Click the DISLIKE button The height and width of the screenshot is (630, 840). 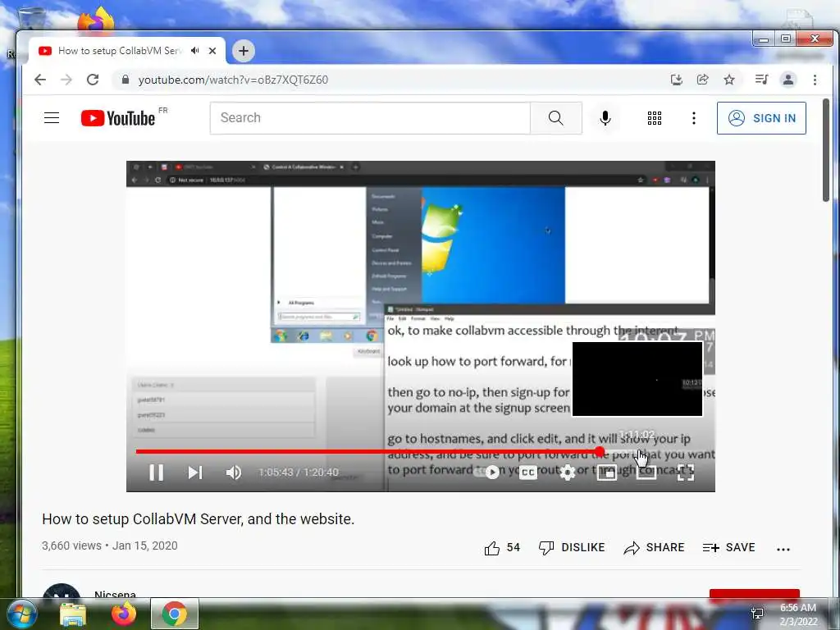point(572,547)
